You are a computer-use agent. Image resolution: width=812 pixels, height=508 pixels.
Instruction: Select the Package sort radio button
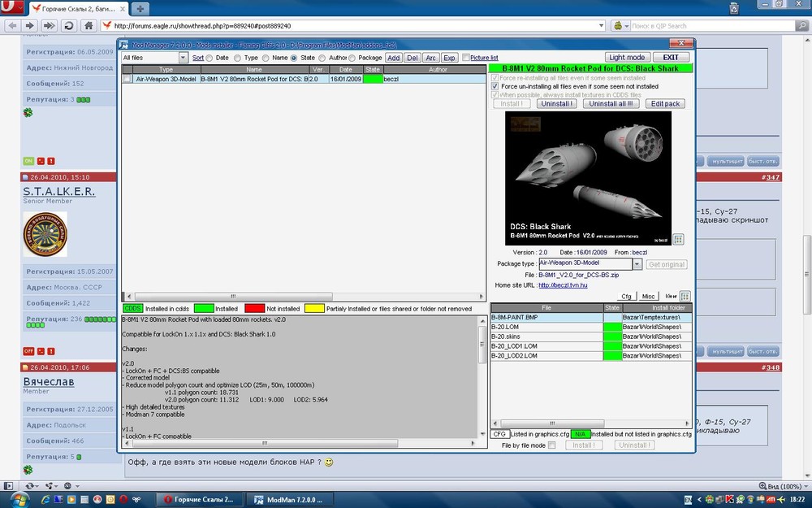[352, 58]
